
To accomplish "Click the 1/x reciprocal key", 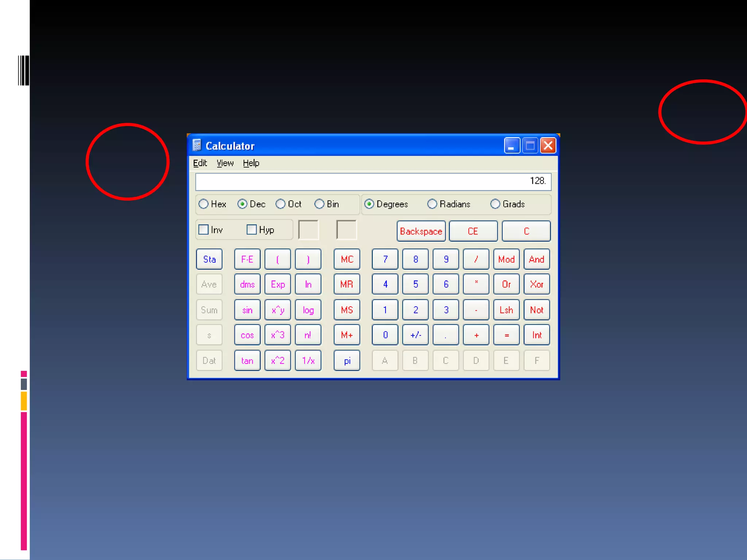I will point(308,361).
